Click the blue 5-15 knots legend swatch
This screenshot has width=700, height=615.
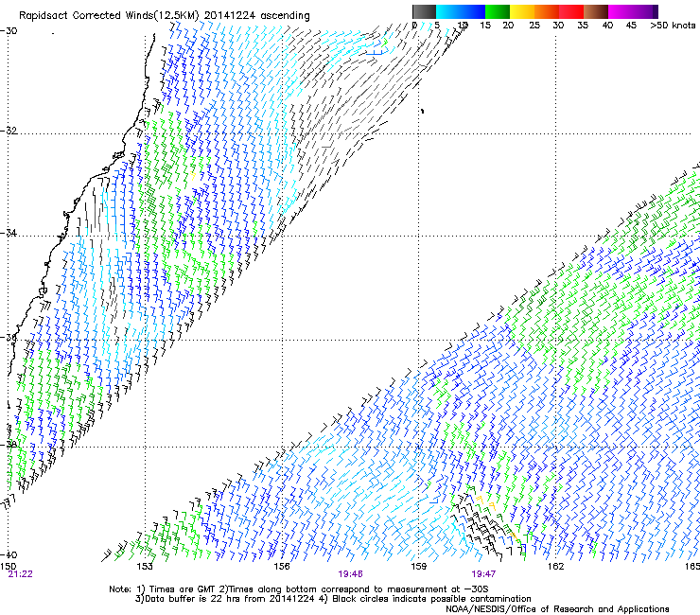tap(461, 11)
